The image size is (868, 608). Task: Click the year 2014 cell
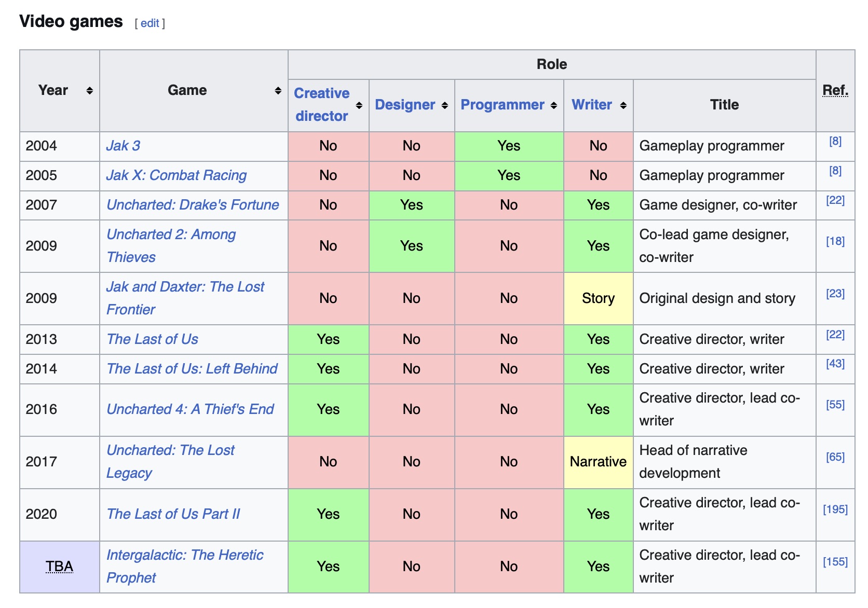[x=59, y=369]
